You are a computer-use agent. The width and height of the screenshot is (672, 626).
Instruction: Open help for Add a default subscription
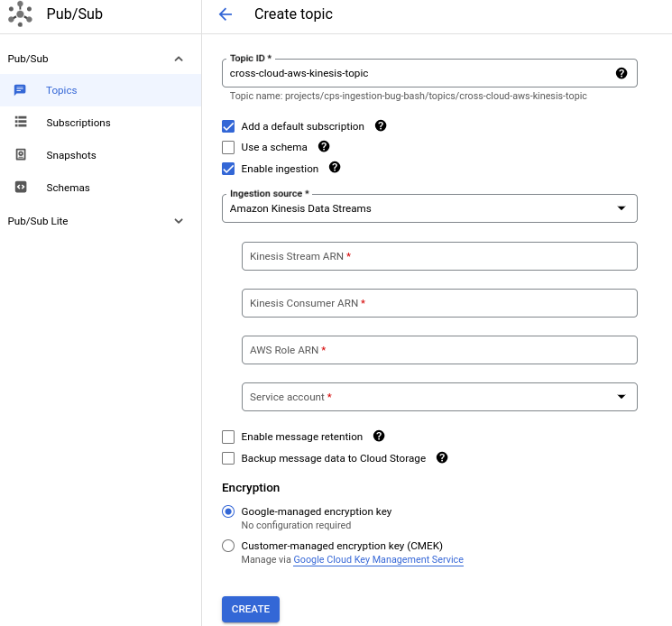(x=381, y=125)
